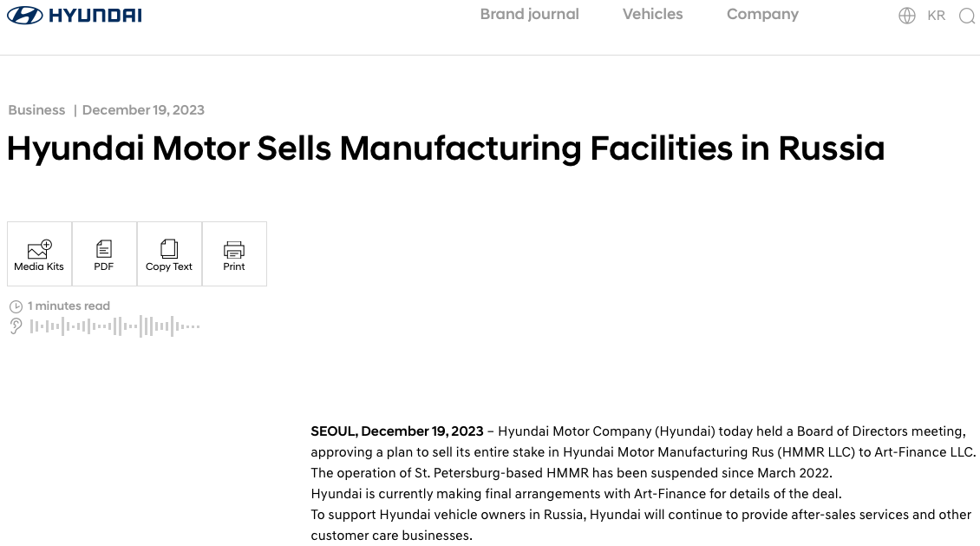Download the article as PDF
Image resolution: width=980 pixels, height=546 pixels.
pyautogui.click(x=104, y=253)
